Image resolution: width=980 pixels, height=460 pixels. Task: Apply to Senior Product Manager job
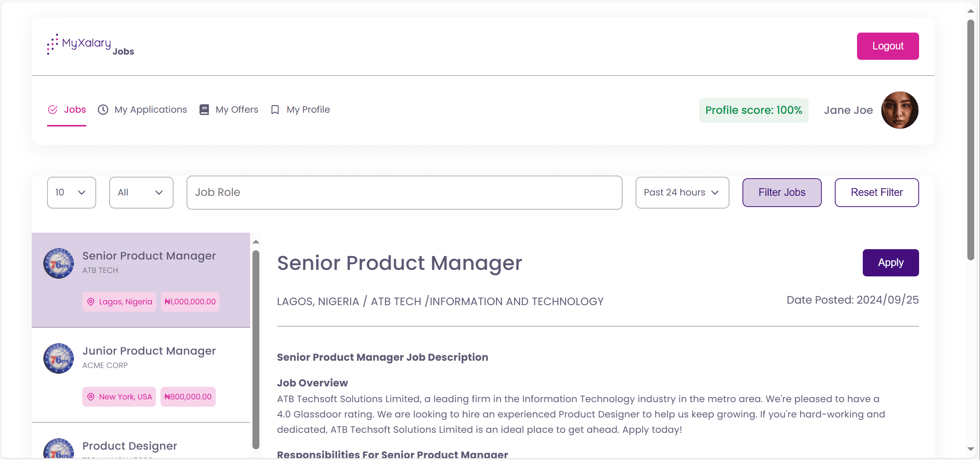[890, 263]
